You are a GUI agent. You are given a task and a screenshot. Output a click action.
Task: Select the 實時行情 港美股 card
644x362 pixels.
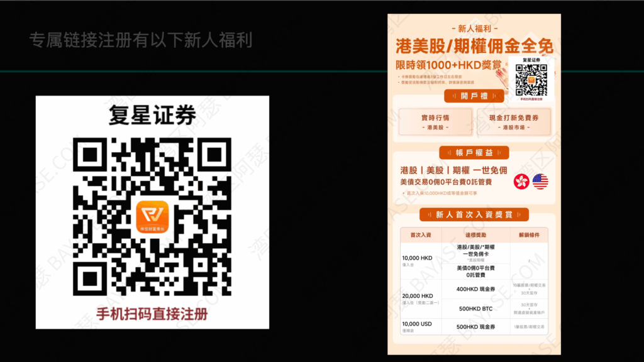pyautogui.click(x=435, y=122)
